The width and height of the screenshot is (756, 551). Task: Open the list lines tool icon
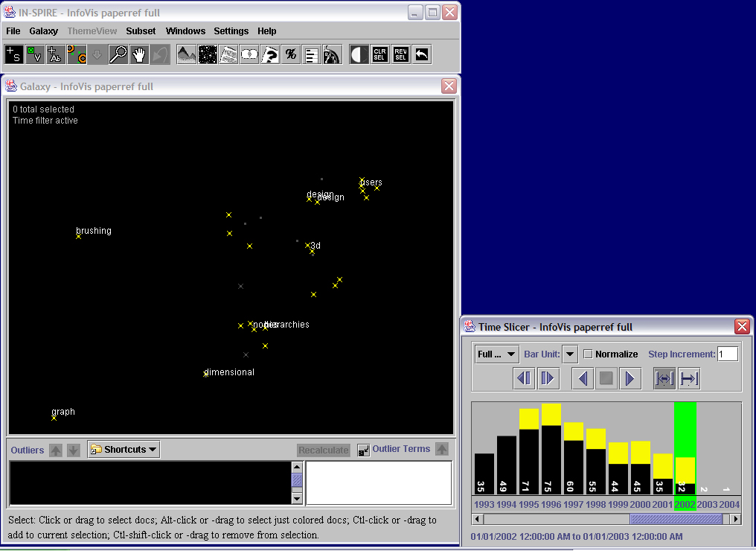click(312, 54)
